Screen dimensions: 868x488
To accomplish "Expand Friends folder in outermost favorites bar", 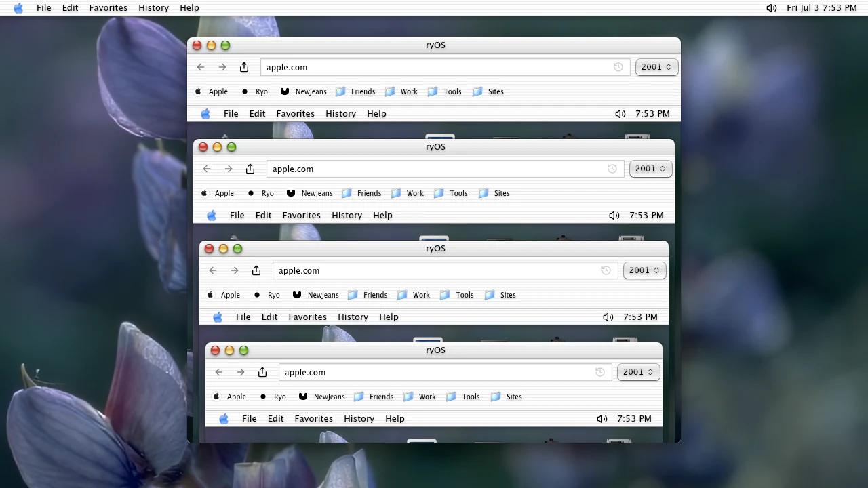I will tap(355, 91).
